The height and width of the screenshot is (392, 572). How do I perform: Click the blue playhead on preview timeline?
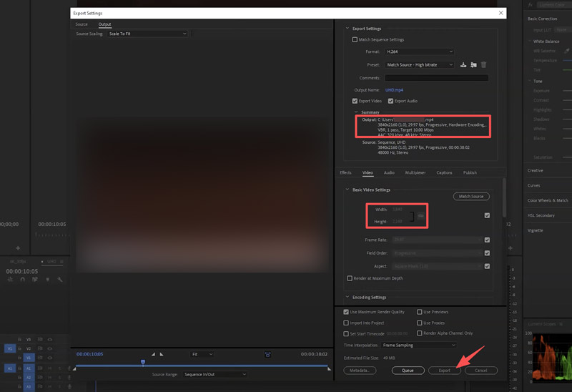click(x=143, y=363)
